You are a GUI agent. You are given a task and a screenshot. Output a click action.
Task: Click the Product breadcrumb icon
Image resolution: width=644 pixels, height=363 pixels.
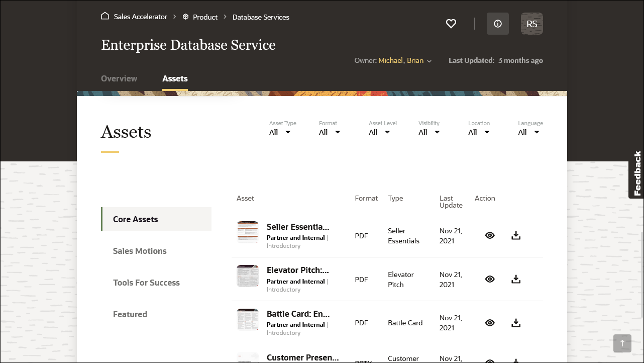tap(184, 17)
